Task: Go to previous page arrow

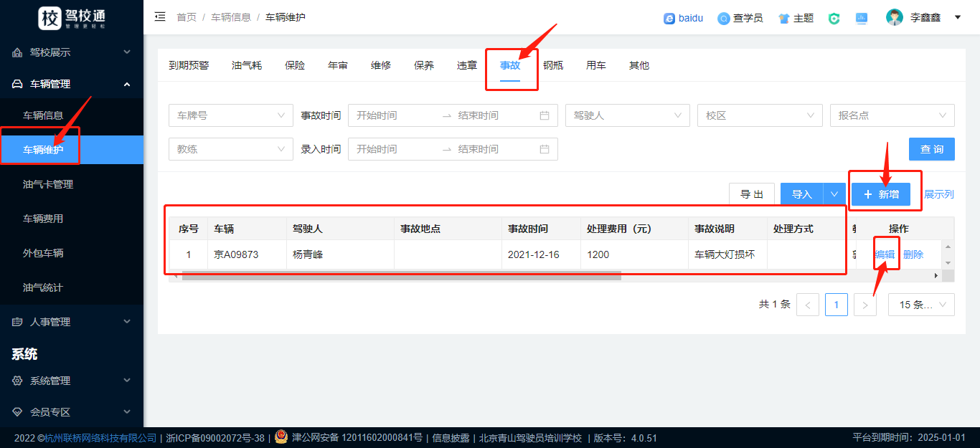Action: coord(808,305)
